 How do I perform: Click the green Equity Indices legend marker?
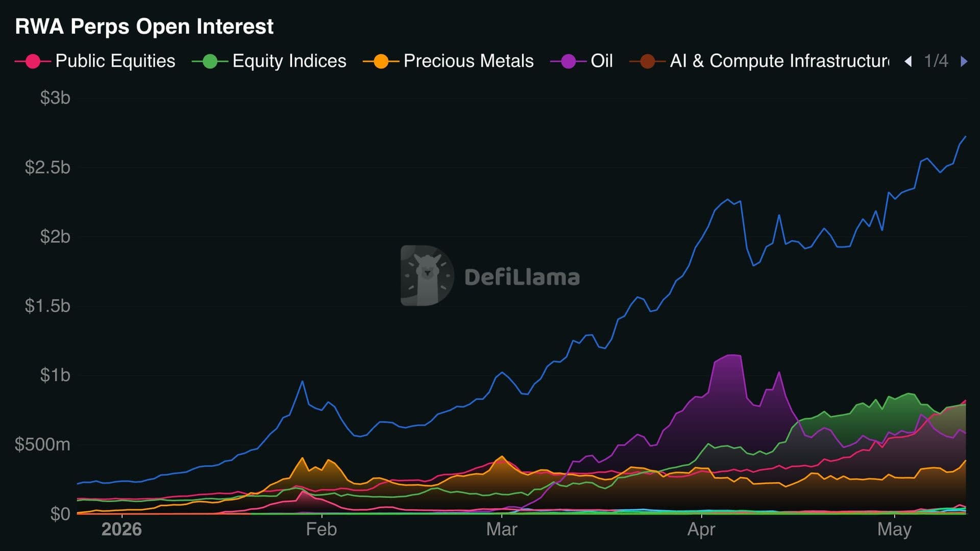coord(210,62)
